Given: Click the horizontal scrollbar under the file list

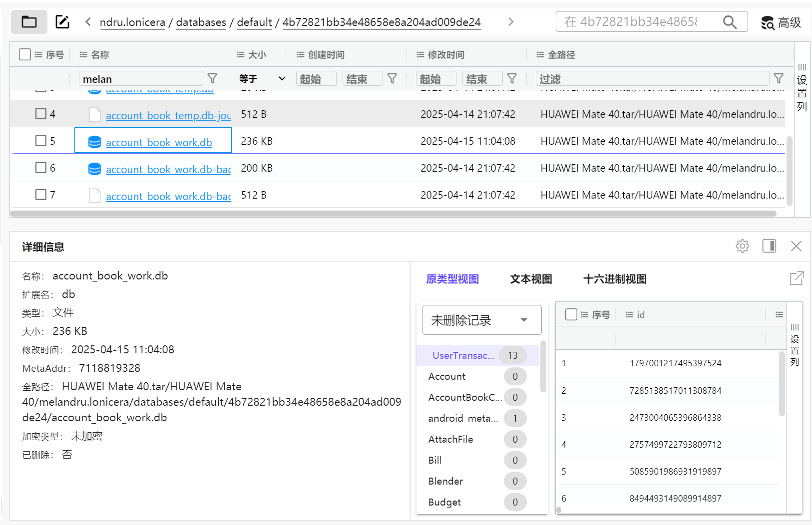Looking at the screenshot, I should click(393, 214).
